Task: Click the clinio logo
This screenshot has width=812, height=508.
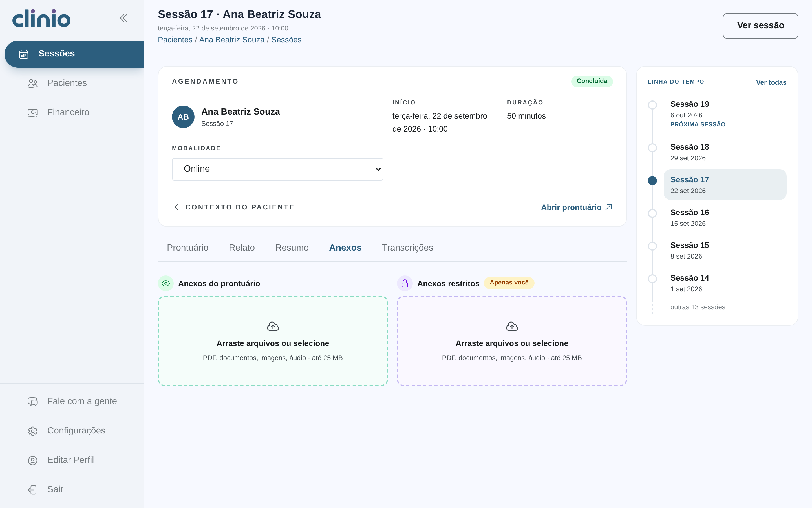Action: tap(41, 18)
